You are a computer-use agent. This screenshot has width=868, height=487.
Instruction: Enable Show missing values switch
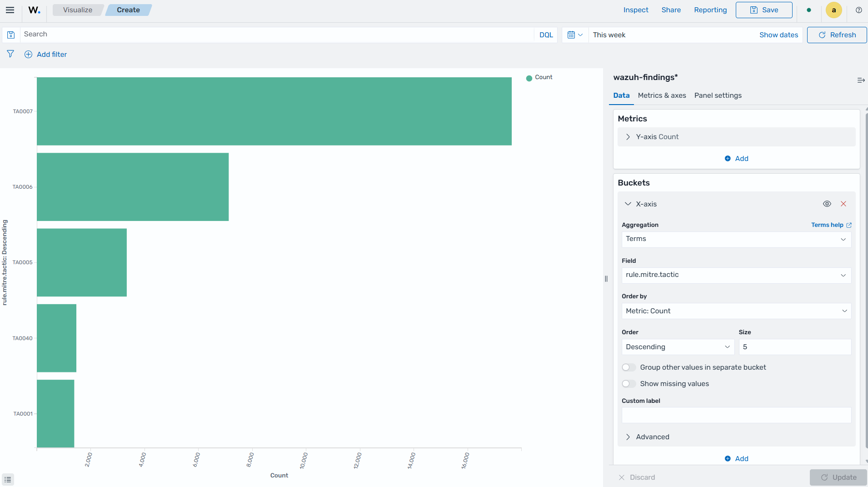click(629, 384)
